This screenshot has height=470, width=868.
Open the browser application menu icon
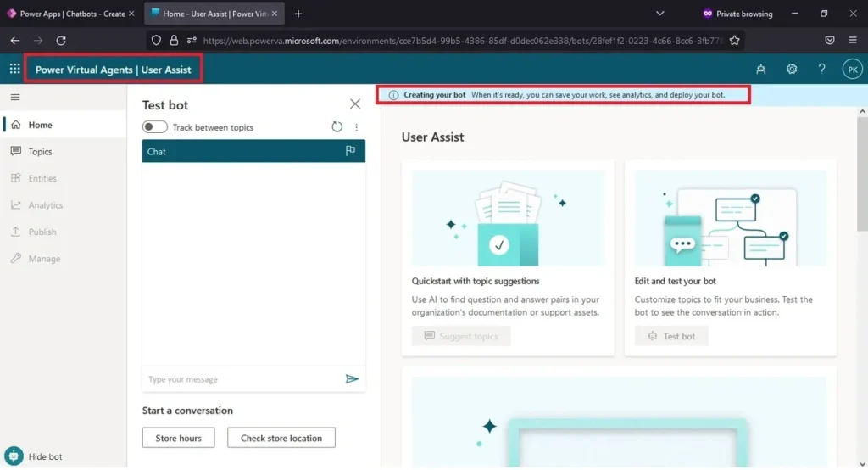tap(853, 41)
